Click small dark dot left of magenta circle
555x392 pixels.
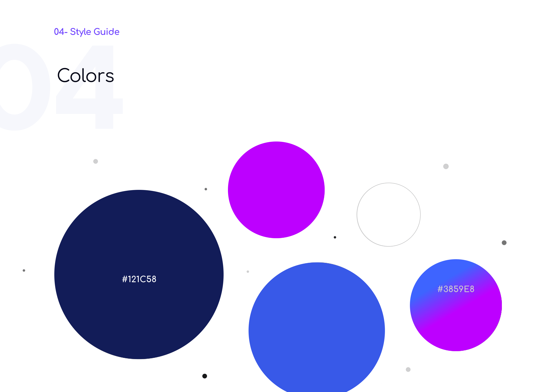pyautogui.click(x=206, y=189)
